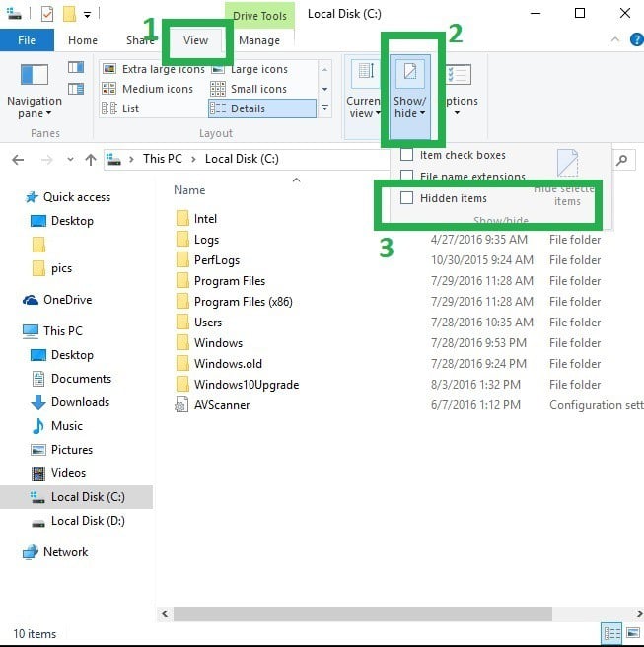Switch to the Share tab
This screenshot has height=647, width=644.
coord(140,40)
